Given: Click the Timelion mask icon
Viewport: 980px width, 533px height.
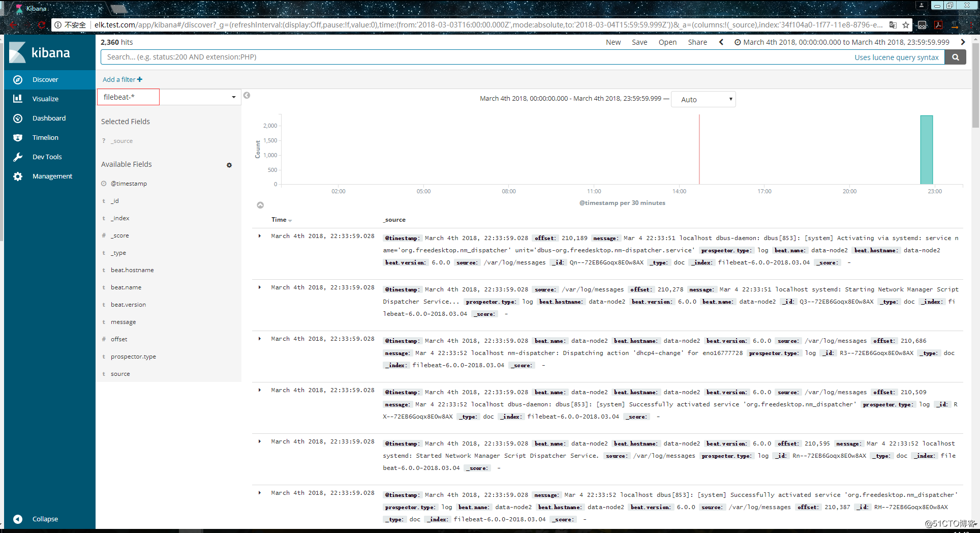Looking at the screenshot, I should pyautogui.click(x=18, y=137).
